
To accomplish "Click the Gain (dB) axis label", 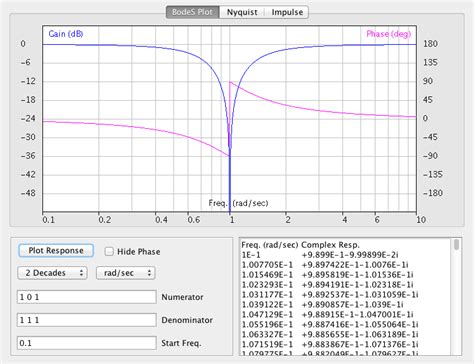I will click(x=66, y=34).
